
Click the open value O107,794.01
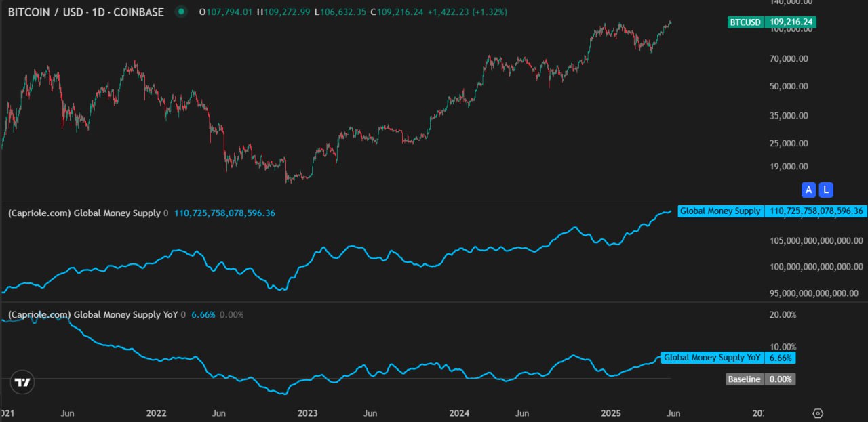point(226,12)
